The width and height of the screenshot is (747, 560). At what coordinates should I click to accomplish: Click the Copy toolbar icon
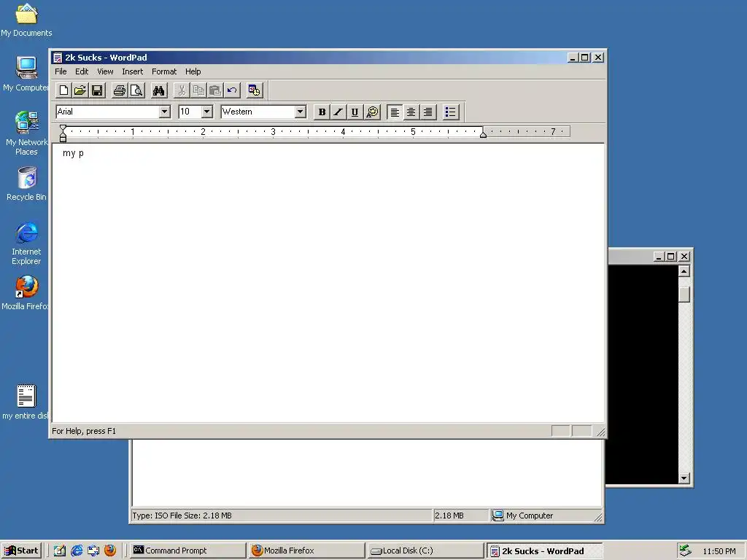(x=198, y=90)
